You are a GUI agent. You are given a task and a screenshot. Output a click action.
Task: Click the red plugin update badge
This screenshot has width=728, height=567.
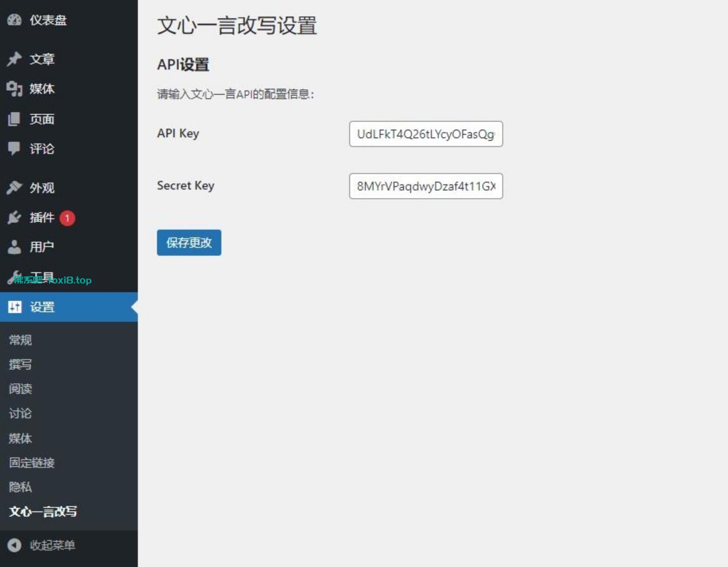[x=67, y=218]
